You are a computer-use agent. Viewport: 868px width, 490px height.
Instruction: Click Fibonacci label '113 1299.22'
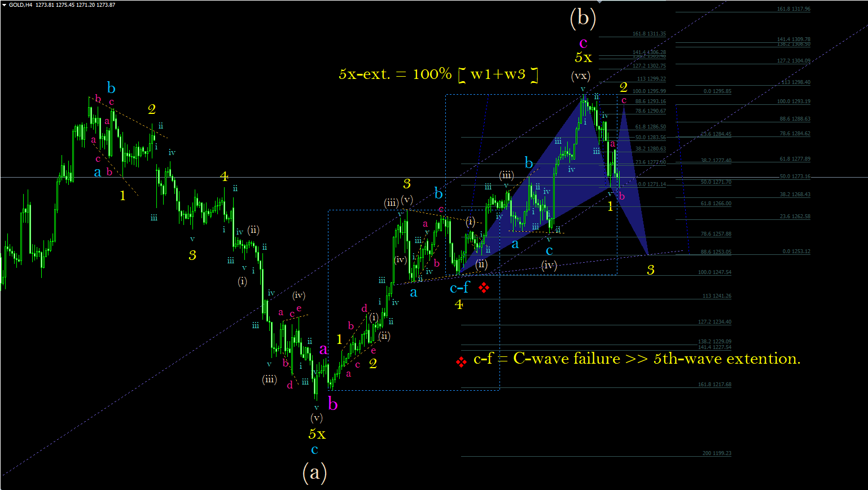[651, 79]
